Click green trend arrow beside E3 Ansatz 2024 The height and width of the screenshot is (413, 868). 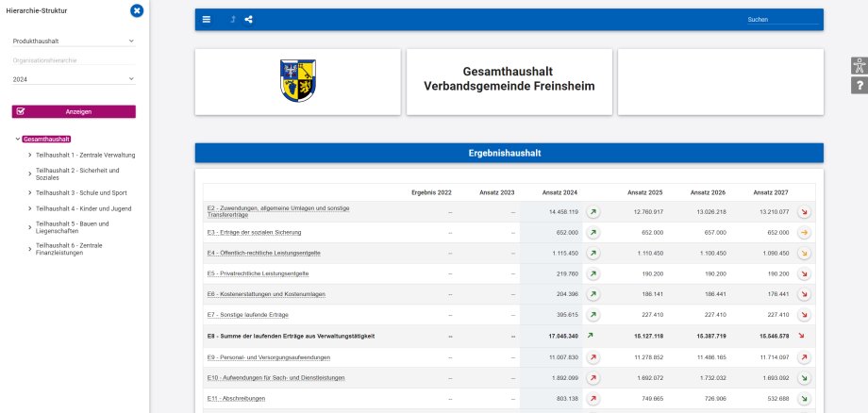(x=593, y=233)
